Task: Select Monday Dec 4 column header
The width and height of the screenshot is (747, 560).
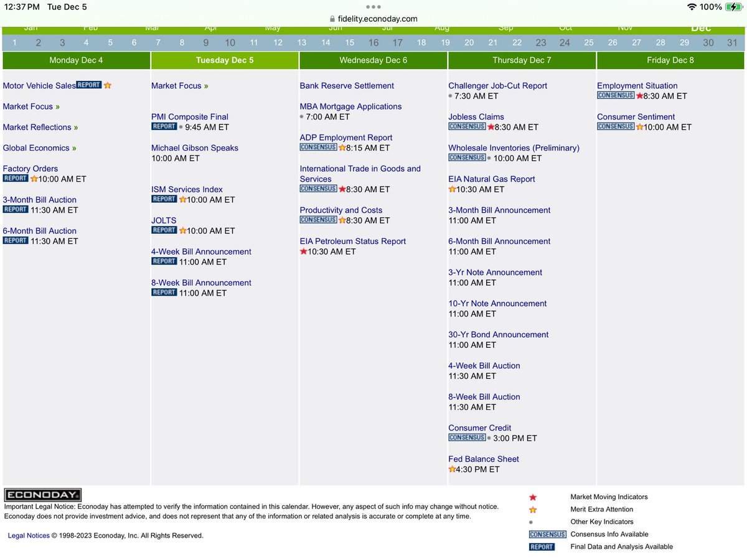Action: pyautogui.click(x=77, y=60)
